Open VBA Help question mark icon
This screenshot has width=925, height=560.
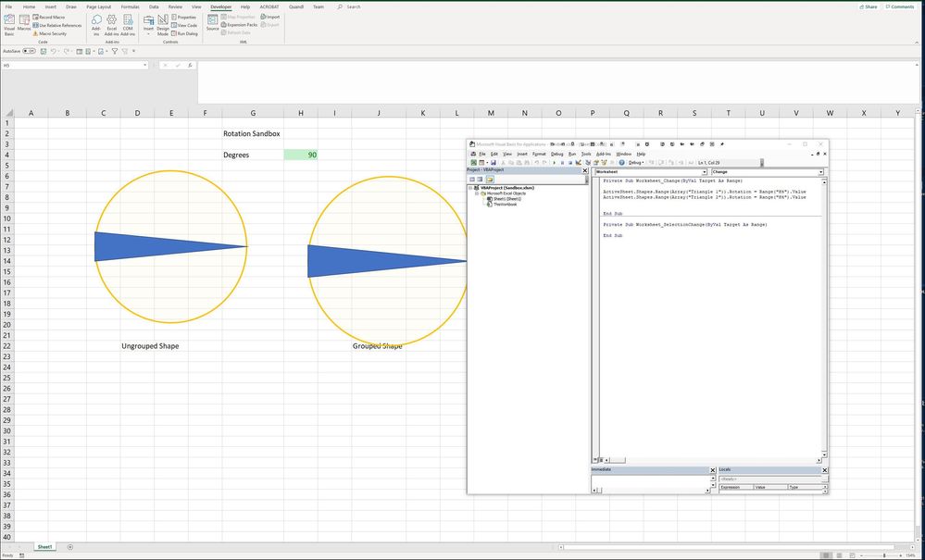coord(622,163)
